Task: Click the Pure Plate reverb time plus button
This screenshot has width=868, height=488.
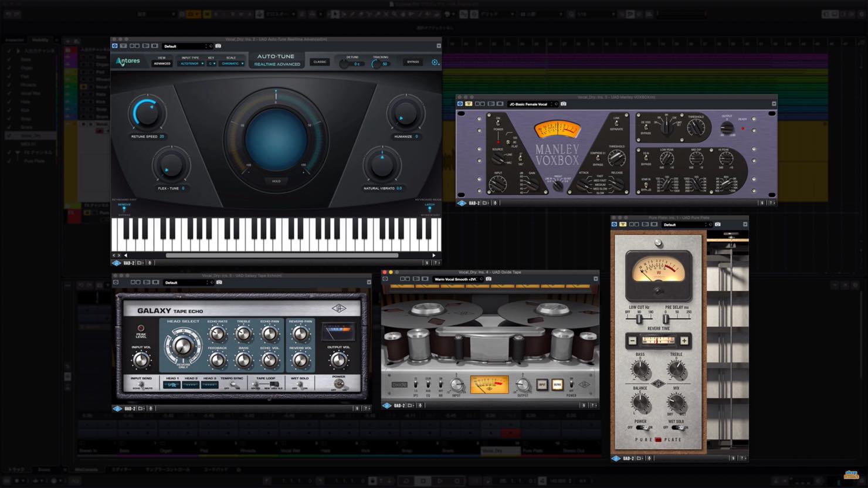Action: pos(684,340)
